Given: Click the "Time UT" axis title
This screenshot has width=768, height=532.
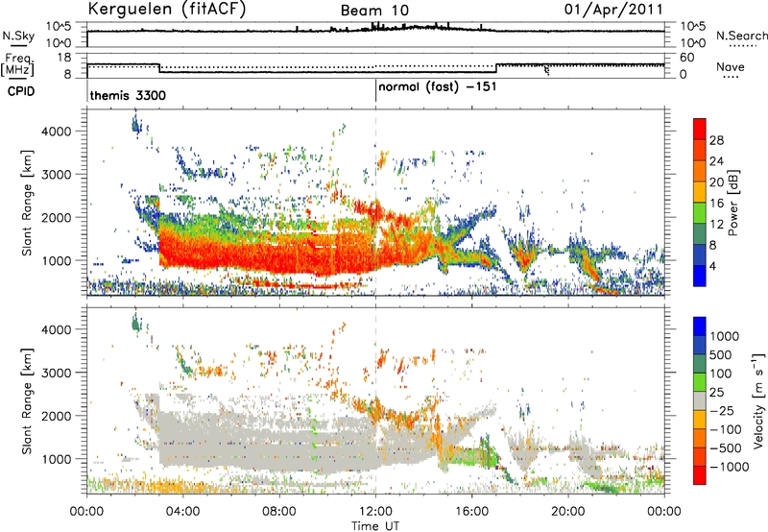Looking at the screenshot, I should click(375, 526).
